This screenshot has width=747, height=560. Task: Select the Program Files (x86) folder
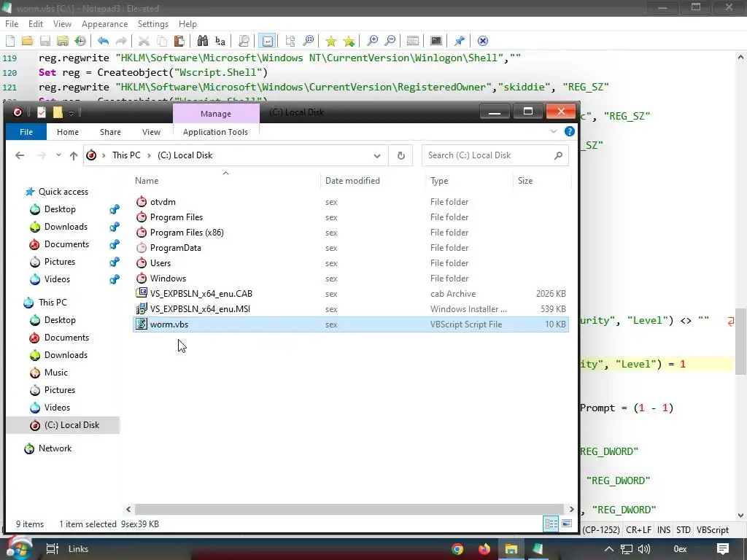[x=350, y=233]
